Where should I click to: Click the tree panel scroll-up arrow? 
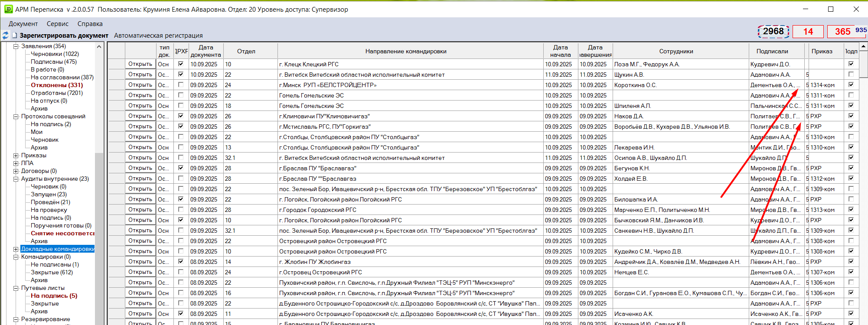(99, 46)
